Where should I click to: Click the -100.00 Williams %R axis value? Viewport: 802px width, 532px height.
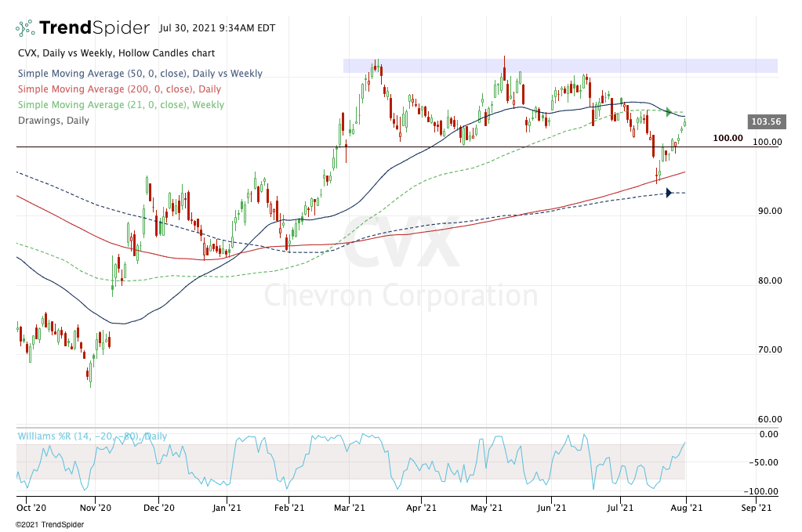click(x=761, y=491)
